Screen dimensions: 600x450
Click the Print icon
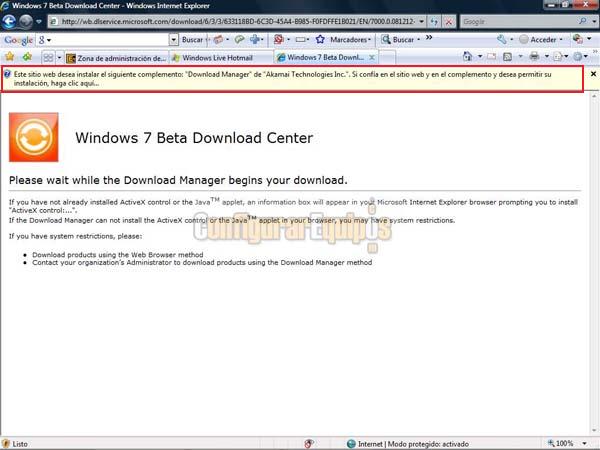click(534, 57)
